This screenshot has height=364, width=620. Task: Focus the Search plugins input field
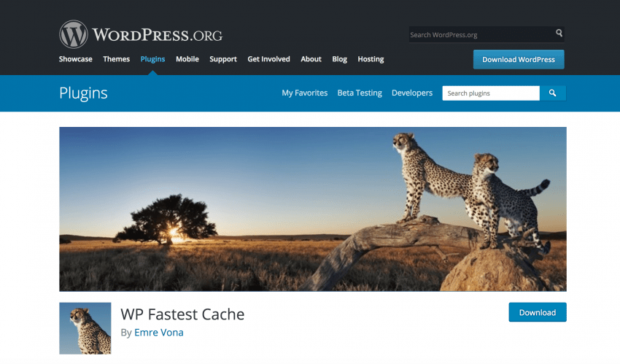tap(491, 93)
